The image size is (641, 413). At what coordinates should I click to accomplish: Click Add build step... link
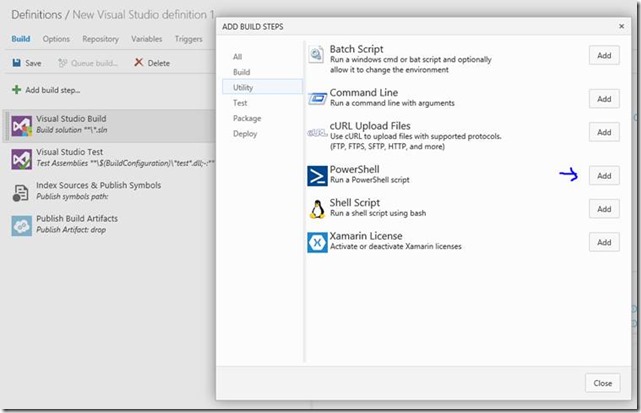53,90
